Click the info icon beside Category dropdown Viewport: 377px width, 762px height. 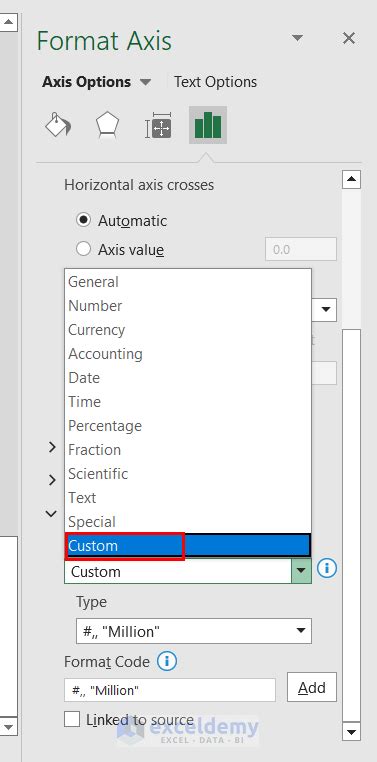tap(327, 568)
